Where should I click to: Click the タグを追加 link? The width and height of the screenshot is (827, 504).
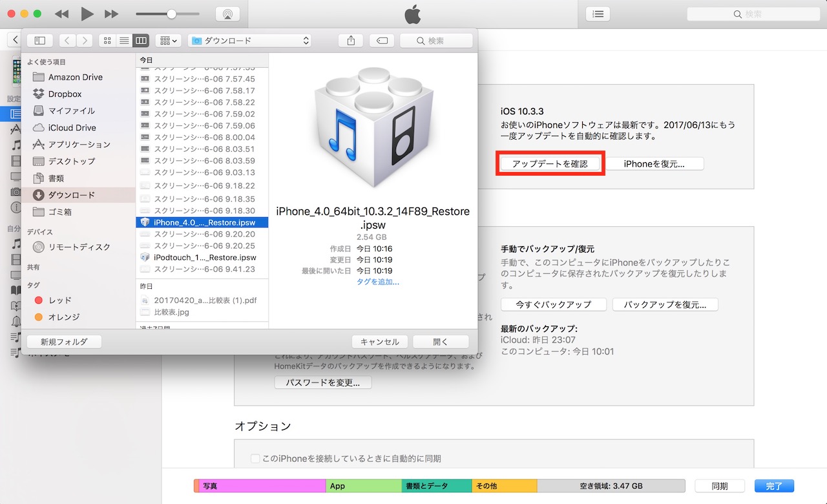pos(378,282)
